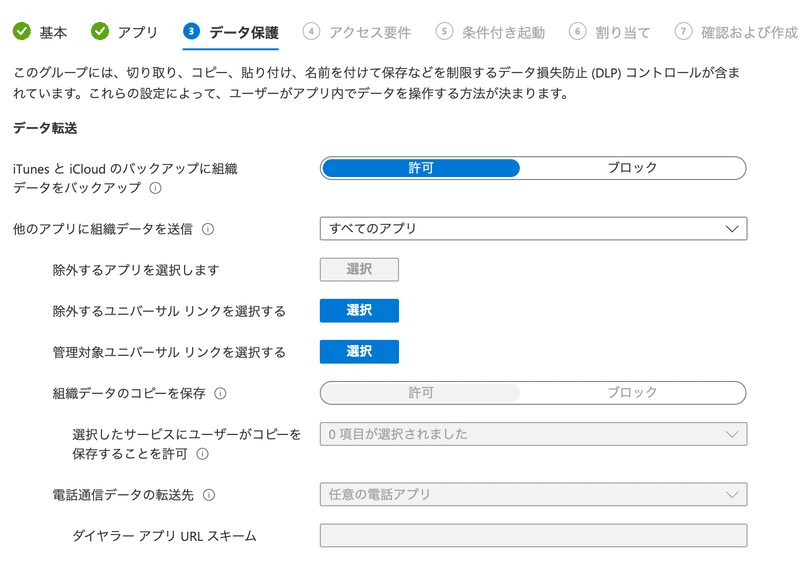
Task: Click the 他のアプリに組織データを送信 label
Action: (x=103, y=229)
